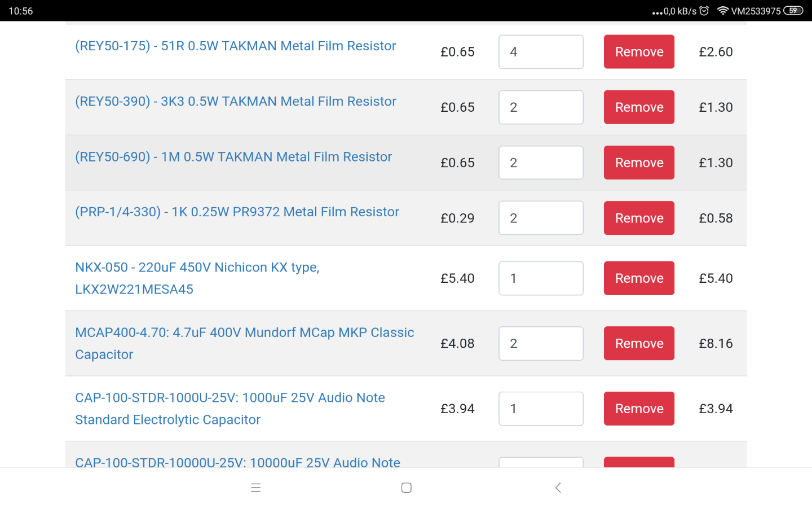Select the £8.16 line total

click(x=716, y=343)
